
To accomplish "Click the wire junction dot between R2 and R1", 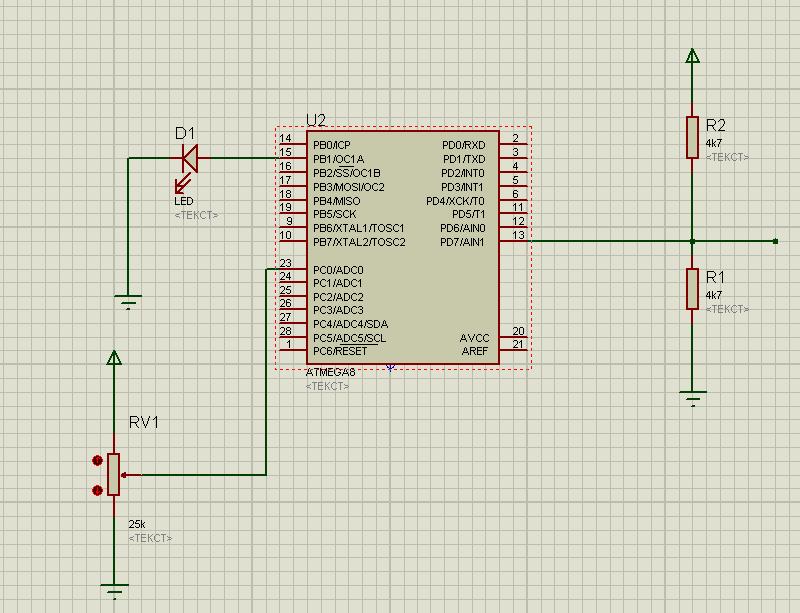I will coord(692,241).
